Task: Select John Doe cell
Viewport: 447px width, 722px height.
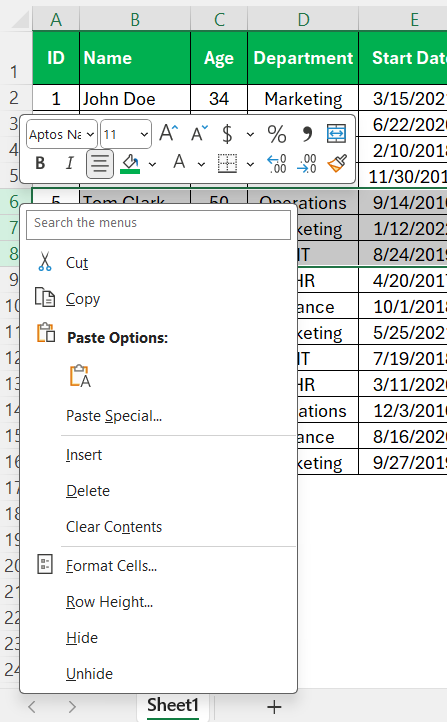Action: [x=135, y=99]
